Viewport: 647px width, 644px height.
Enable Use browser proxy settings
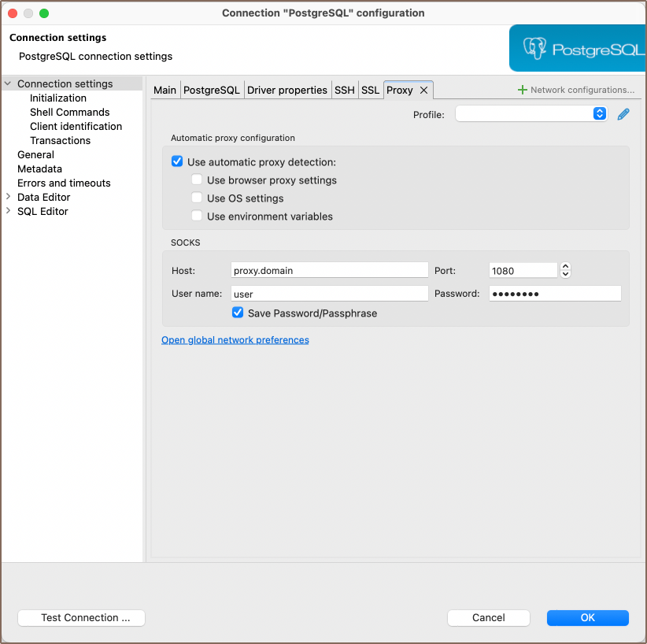[x=197, y=180]
